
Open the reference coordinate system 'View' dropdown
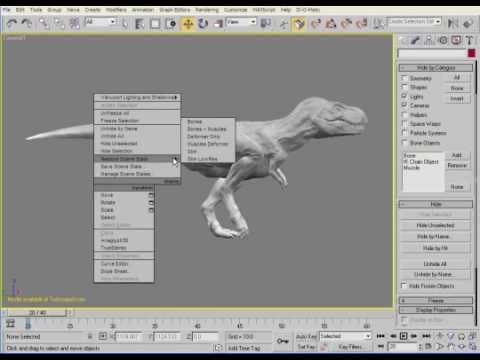point(241,22)
